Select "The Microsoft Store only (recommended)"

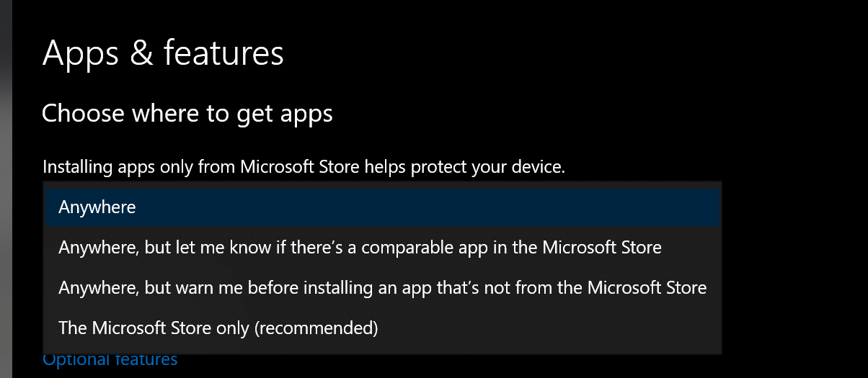(383, 328)
